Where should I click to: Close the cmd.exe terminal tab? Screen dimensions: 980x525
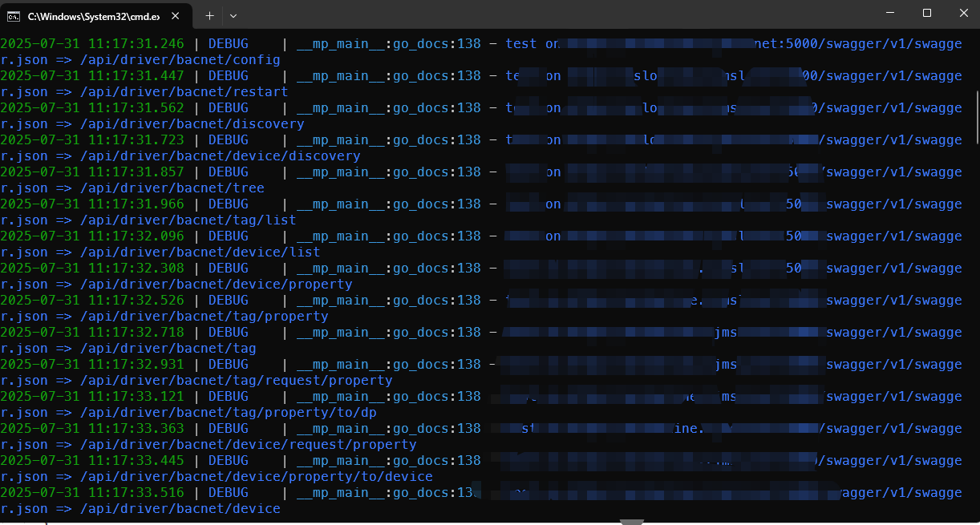click(176, 15)
